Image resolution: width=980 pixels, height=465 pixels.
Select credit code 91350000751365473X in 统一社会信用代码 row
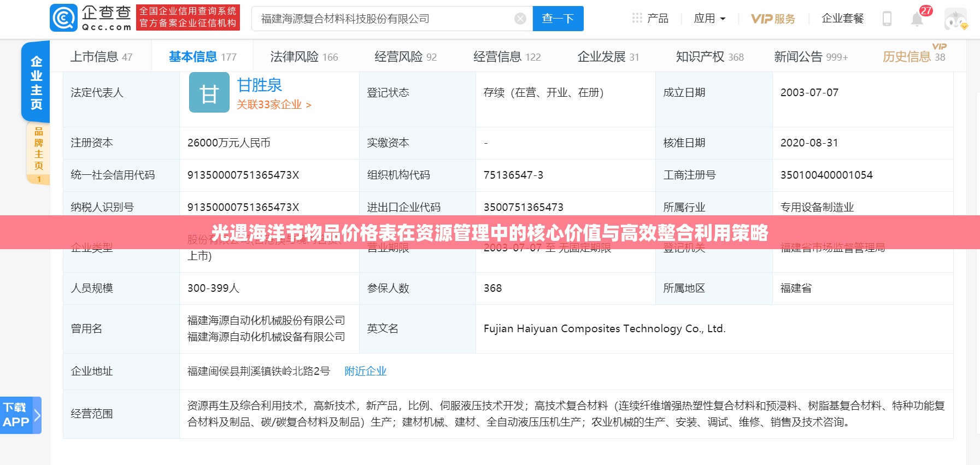pyautogui.click(x=243, y=175)
